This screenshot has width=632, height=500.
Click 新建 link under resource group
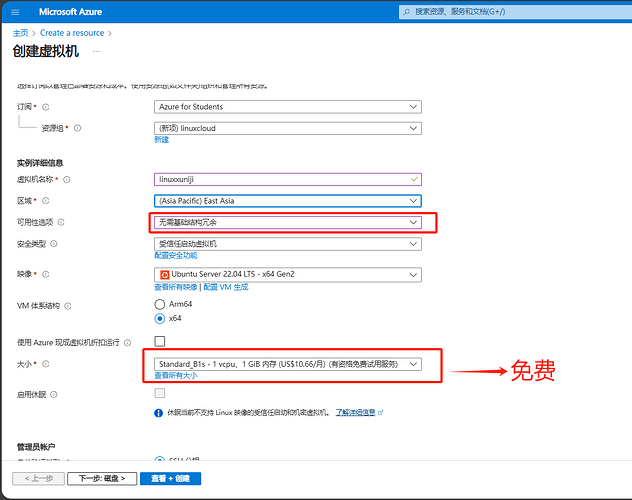click(162, 139)
